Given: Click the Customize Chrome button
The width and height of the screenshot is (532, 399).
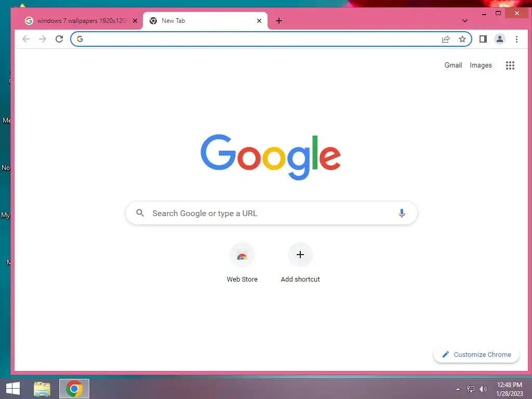Looking at the screenshot, I should coord(476,354).
